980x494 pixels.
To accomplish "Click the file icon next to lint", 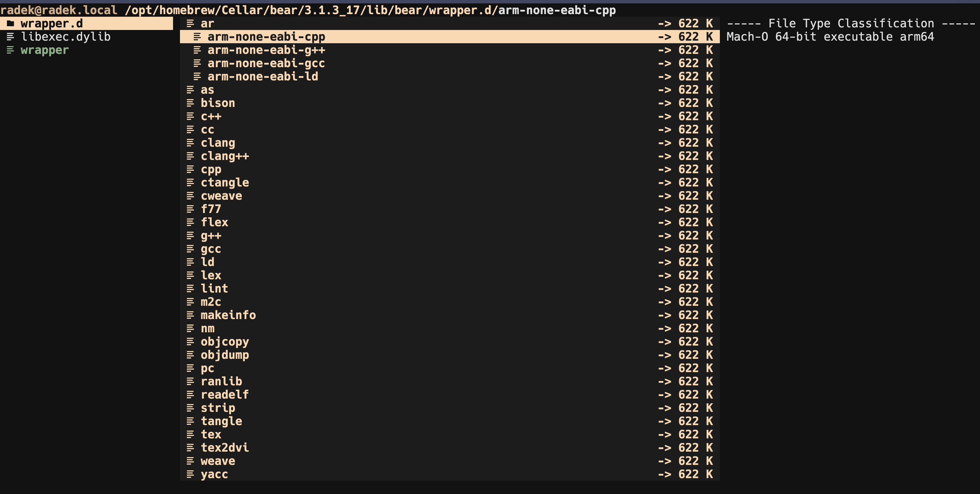I will tap(190, 289).
